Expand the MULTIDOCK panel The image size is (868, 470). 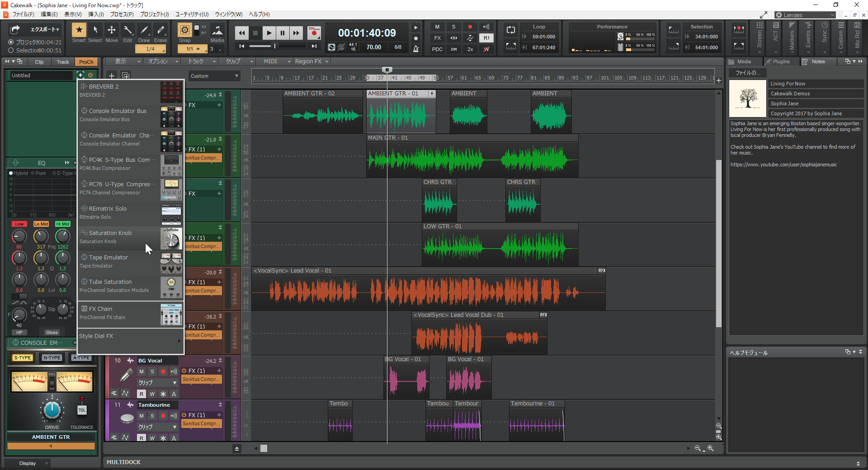pyautogui.click(x=858, y=463)
